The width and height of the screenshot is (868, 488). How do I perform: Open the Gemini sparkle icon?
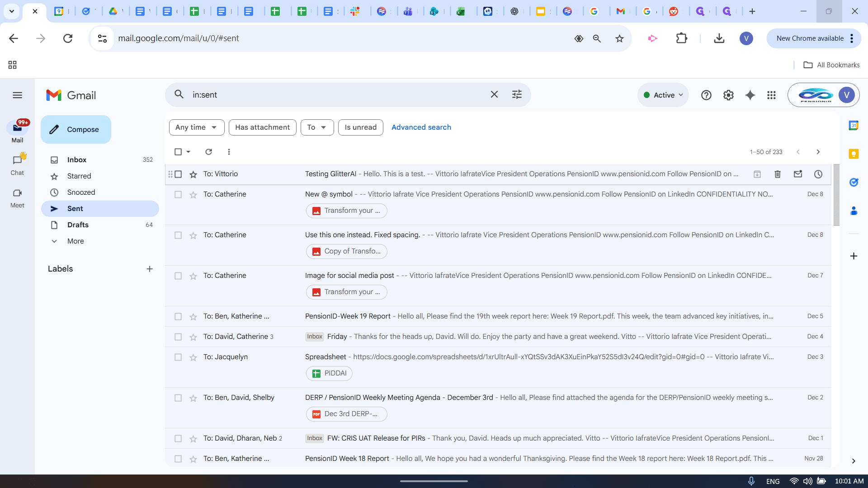[750, 95]
